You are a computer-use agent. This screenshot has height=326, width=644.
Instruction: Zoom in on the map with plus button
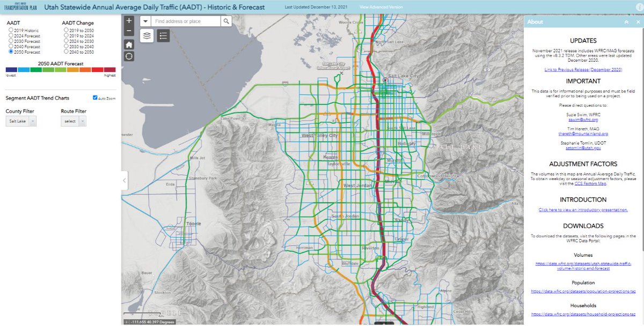point(129,21)
